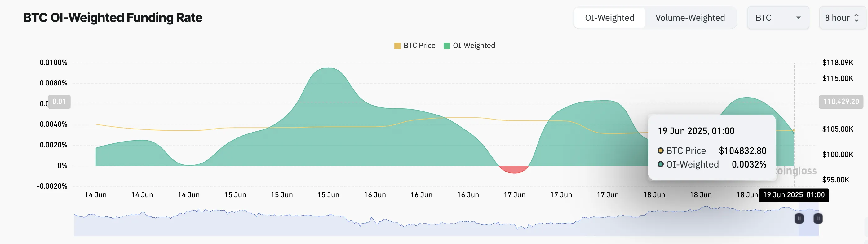The height and width of the screenshot is (244, 868).
Task: Open the 8 hour interval selector
Action: coord(841,18)
